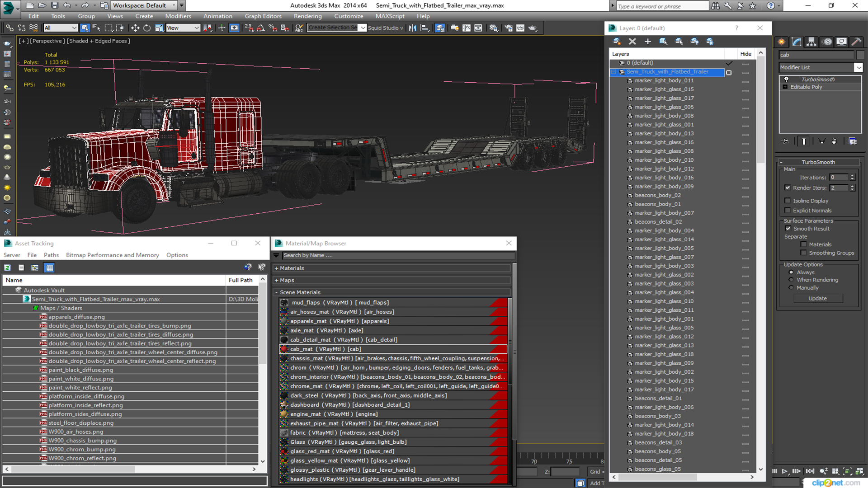Click the Refresh icon in Asset Tracking
The height and width of the screenshot is (488, 868).
tap(8, 268)
